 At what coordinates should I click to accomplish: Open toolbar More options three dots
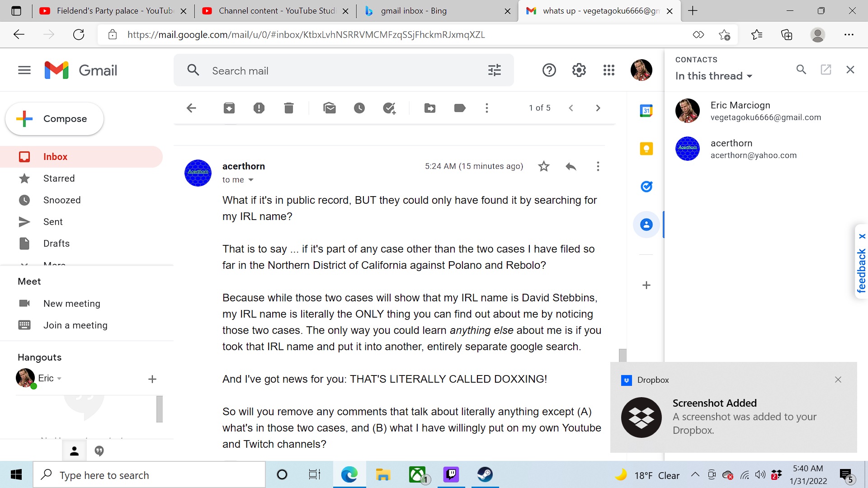[x=487, y=108]
